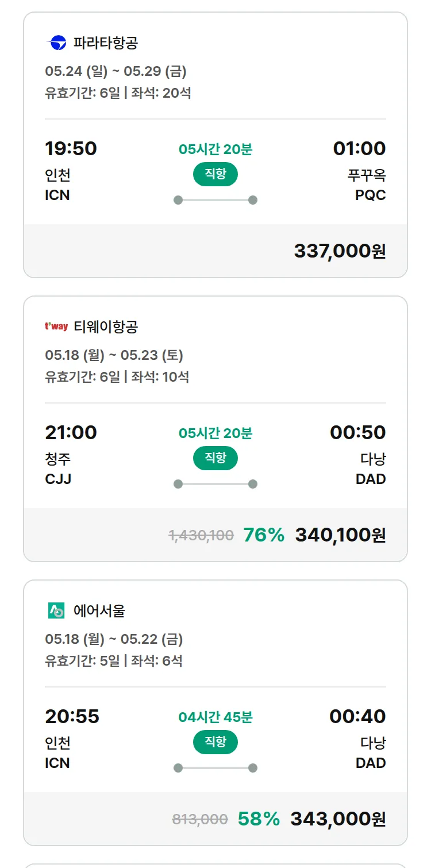Open the 337,000원 Phu Quoc fare
Screen dimensions: 431x868
[340, 251]
